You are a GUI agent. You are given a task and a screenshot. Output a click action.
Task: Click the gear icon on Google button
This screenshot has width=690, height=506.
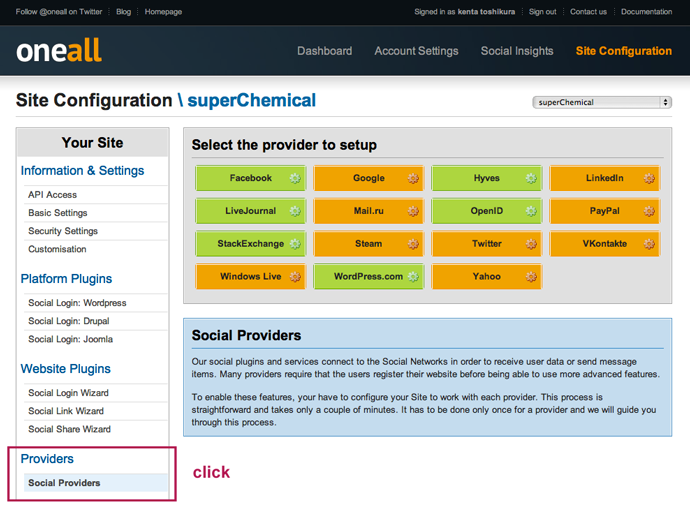click(413, 179)
